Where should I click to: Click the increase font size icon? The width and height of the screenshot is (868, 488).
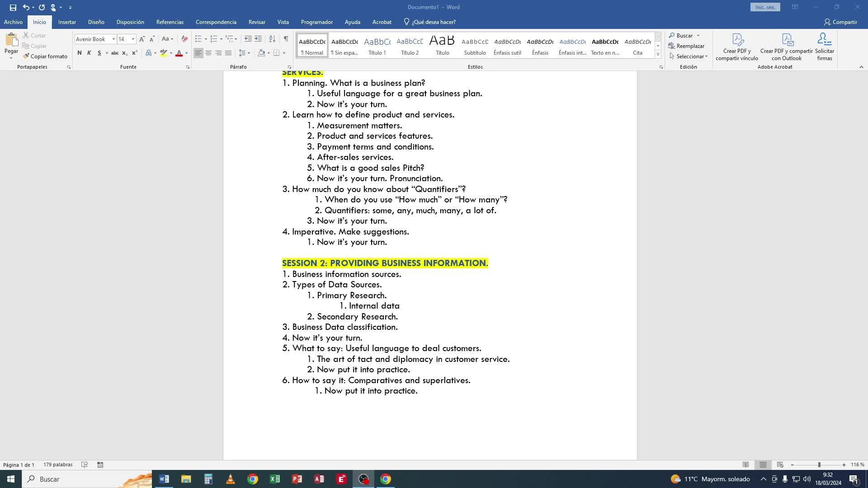(142, 39)
